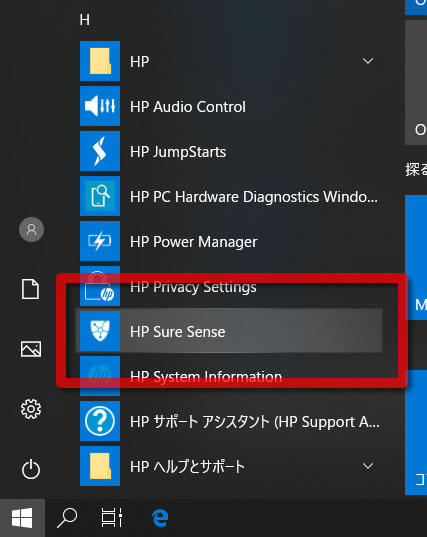This screenshot has height=537, width=427.
Task: Open HP Sure Sense shield icon
Action: pos(100,331)
